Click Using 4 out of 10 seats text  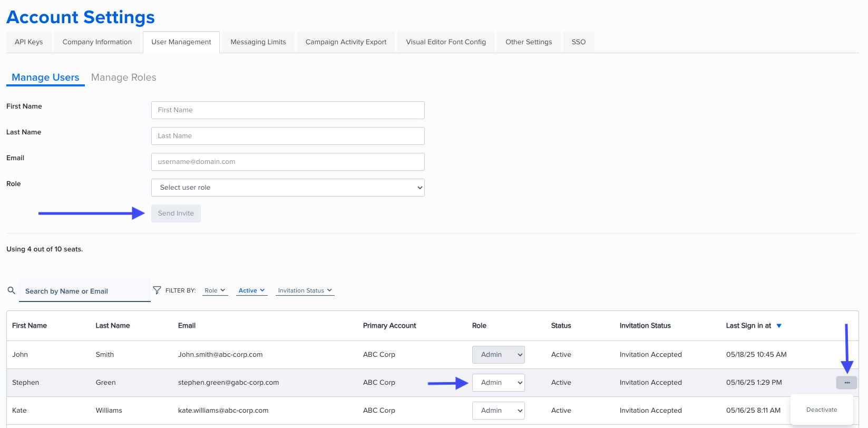click(45, 249)
